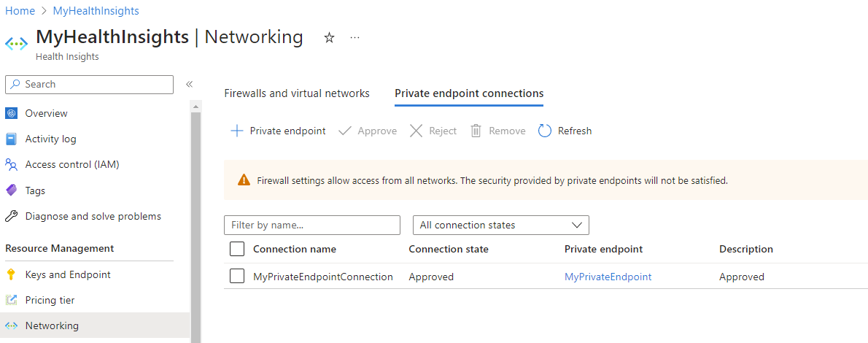Click the Description column header

point(745,249)
